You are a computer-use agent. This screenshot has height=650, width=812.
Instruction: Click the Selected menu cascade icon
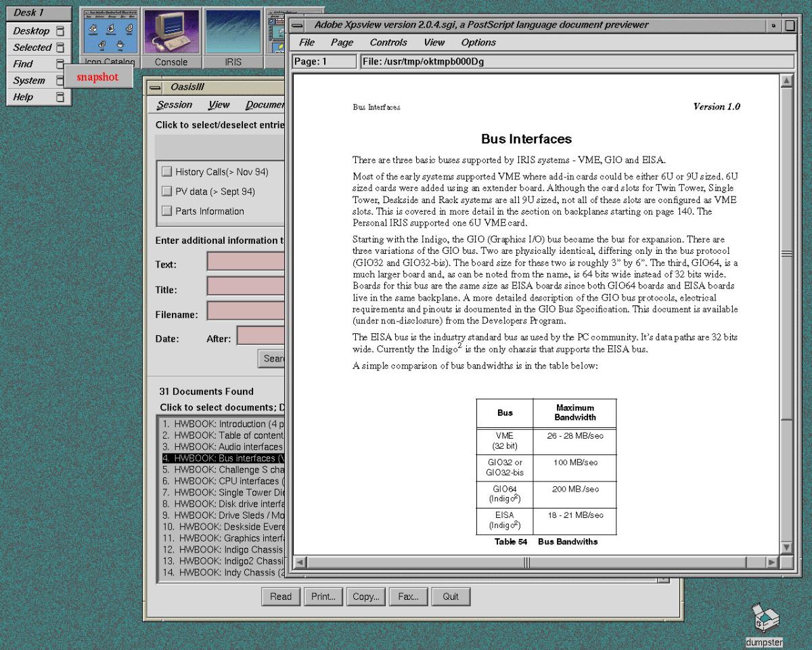pyautogui.click(x=61, y=47)
